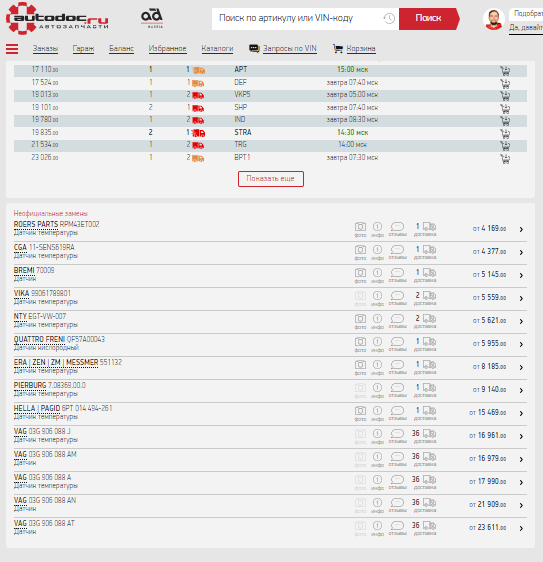Click the autodoc.ru logo
Screen dimensions: 543x562
click(x=57, y=18)
